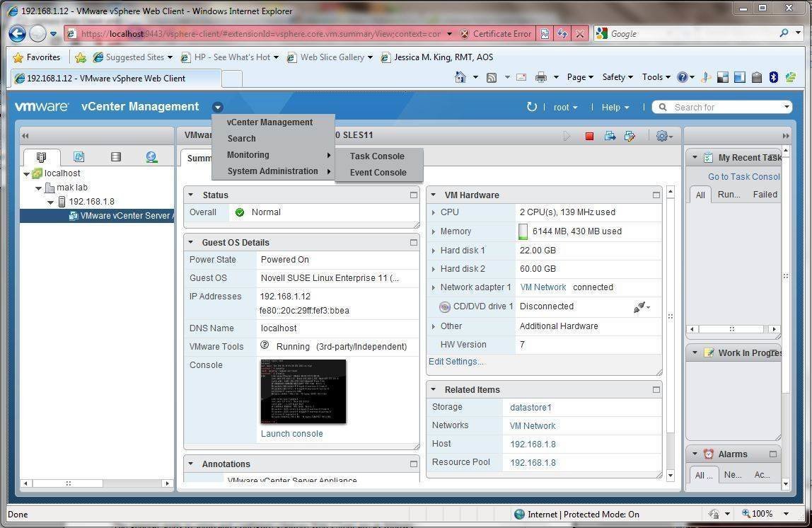Expand the Memory hardware row
The width and height of the screenshot is (812, 528).
coord(434,231)
